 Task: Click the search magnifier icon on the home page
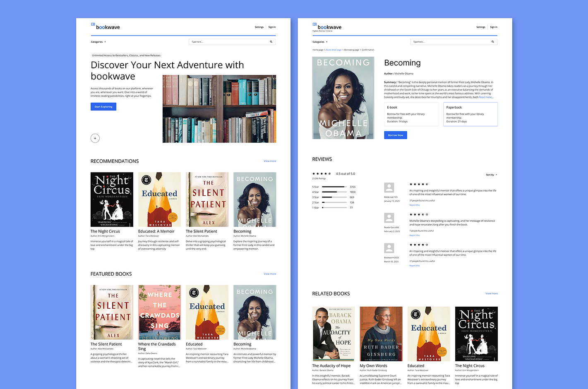click(x=271, y=42)
